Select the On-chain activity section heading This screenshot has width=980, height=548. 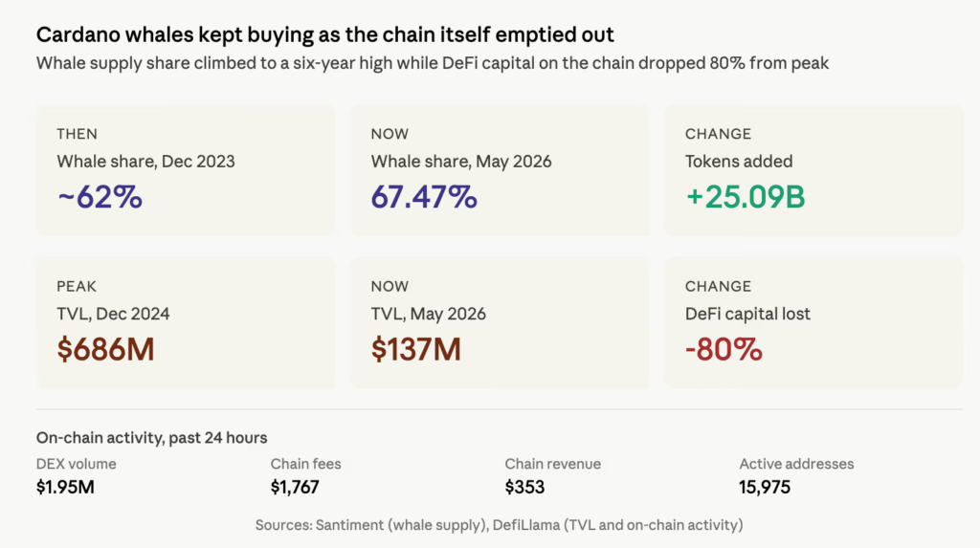tap(152, 437)
